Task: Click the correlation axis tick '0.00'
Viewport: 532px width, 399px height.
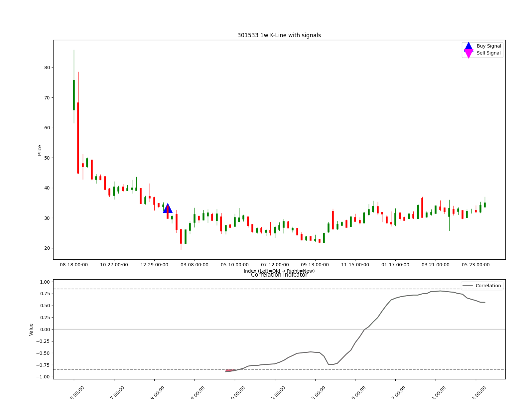Action: [45, 330]
